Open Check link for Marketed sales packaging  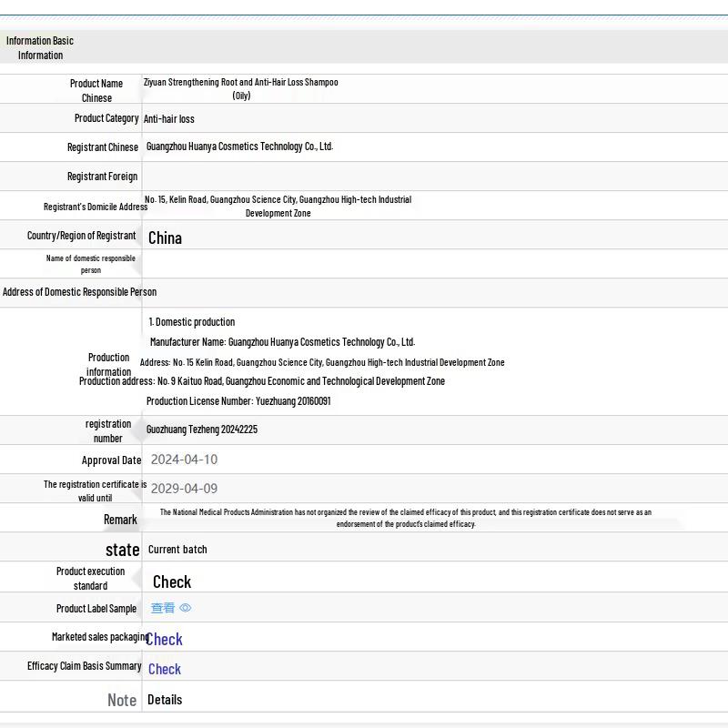click(165, 640)
